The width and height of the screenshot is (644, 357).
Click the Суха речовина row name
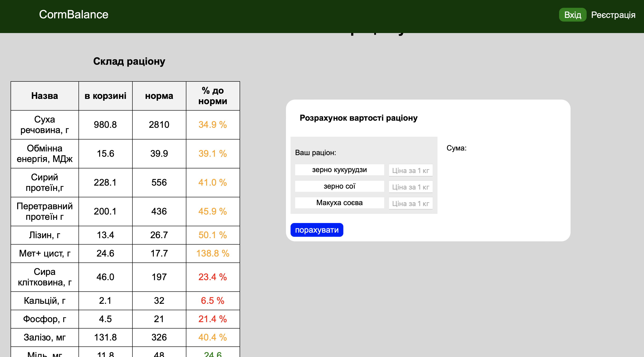tap(45, 125)
